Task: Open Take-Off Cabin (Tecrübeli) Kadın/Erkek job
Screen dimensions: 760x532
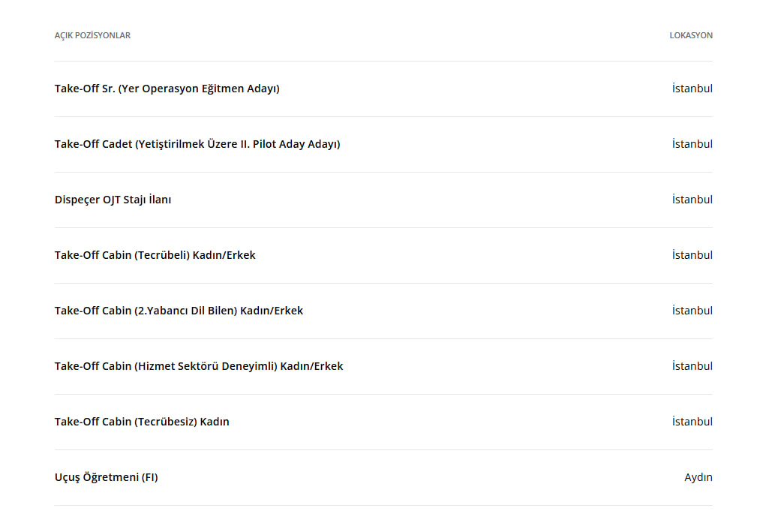Action: (155, 255)
